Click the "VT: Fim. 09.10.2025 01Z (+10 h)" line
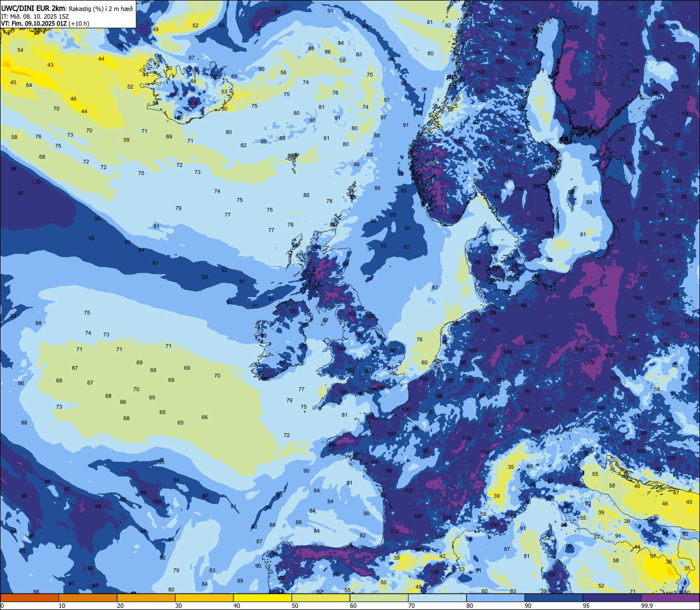Viewport: 700px width, 610px height. [x=45, y=23]
